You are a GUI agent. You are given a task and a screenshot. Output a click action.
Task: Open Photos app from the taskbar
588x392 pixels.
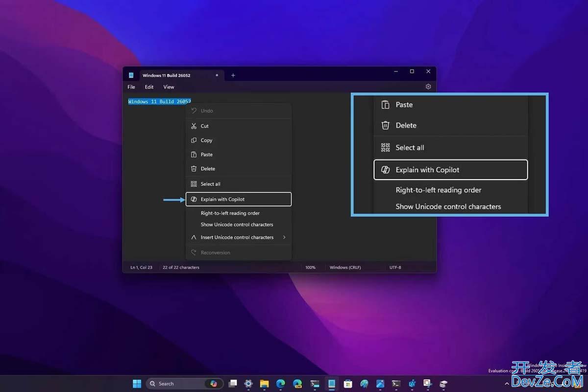(380, 384)
